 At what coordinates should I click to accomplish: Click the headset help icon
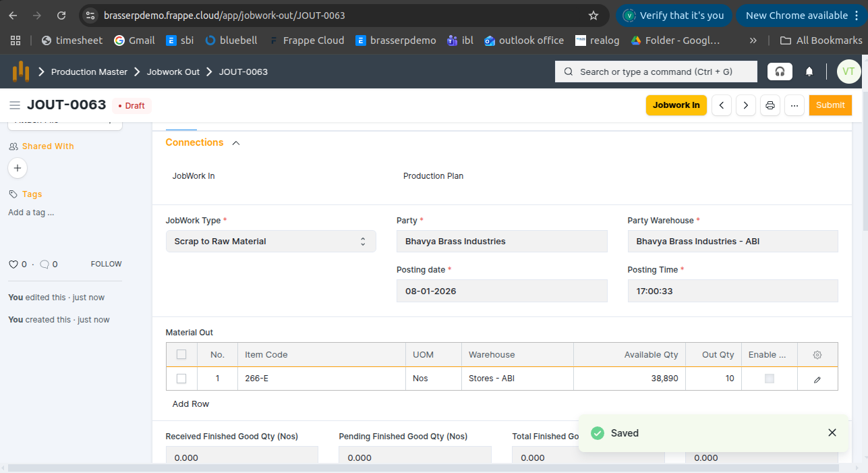point(780,72)
